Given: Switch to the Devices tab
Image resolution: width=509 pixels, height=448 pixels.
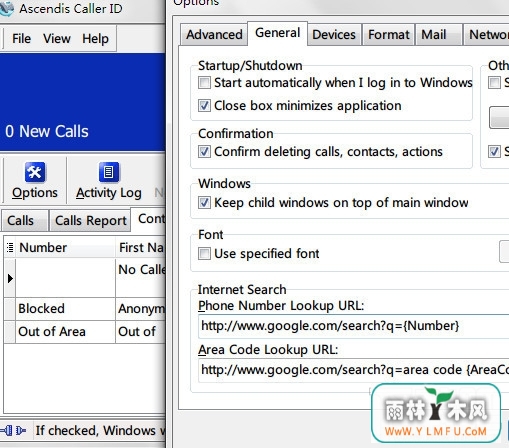Looking at the screenshot, I should pos(334,34).
